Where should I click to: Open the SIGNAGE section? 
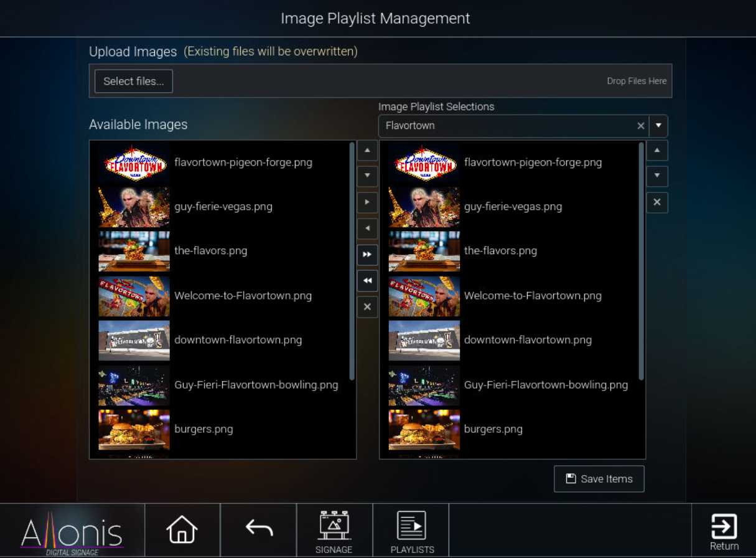[334, 532]
